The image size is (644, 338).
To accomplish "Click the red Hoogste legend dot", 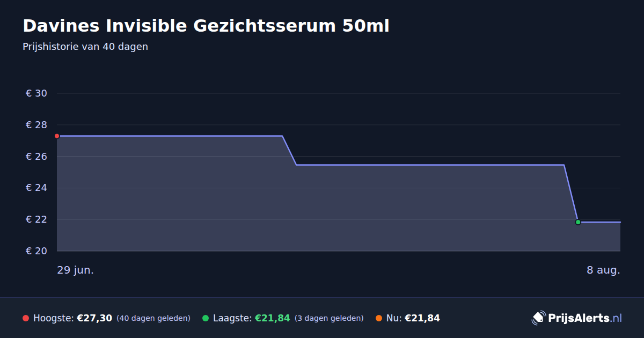I will tap(26, 318).
